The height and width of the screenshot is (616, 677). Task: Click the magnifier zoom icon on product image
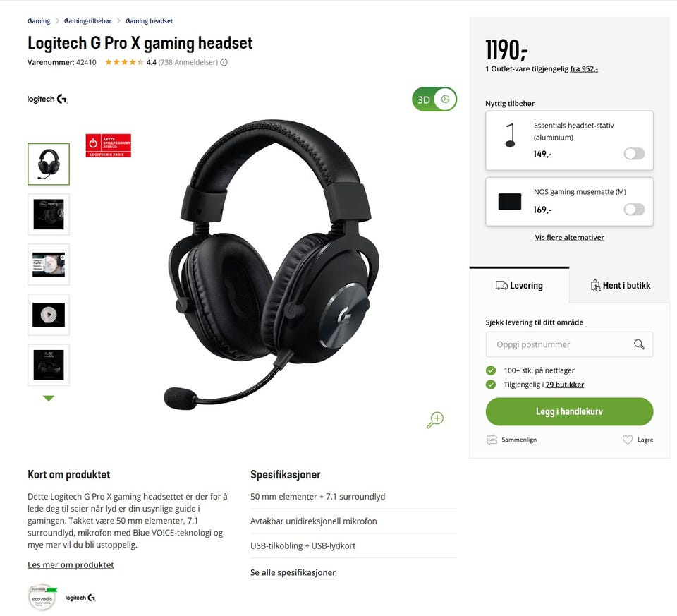pos(435,419)
